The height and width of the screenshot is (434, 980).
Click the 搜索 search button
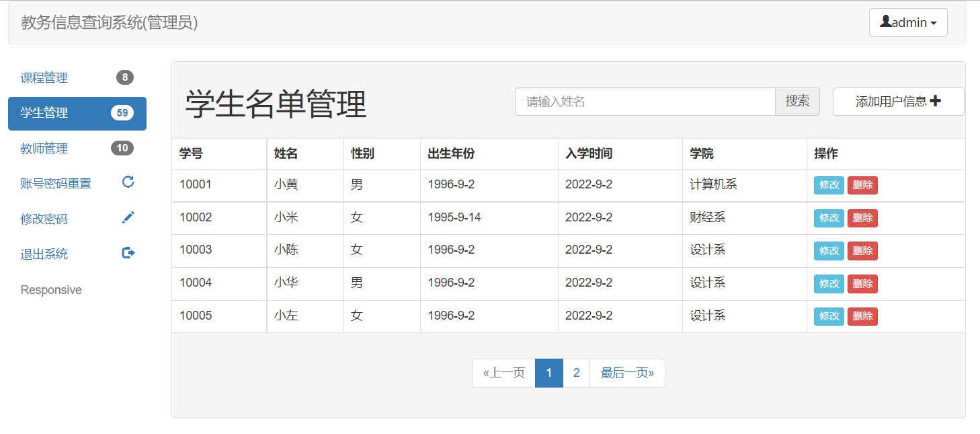tap(798, 102)
